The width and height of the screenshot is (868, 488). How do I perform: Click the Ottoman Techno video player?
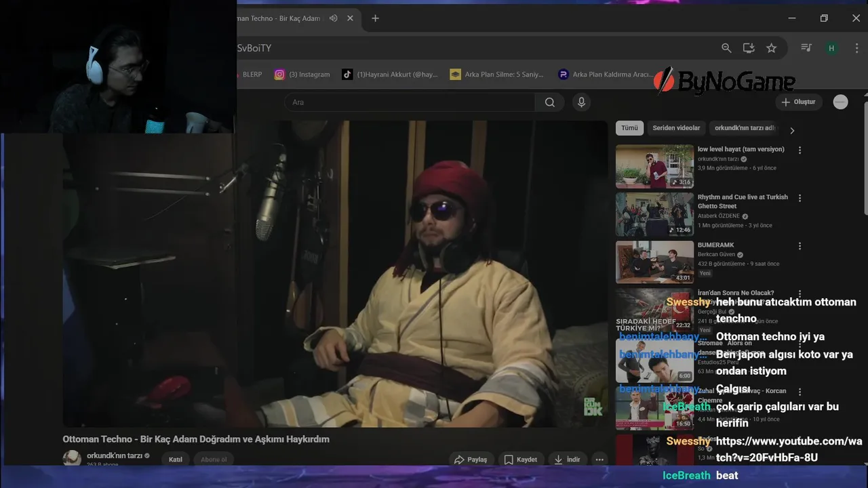point(335,274)
